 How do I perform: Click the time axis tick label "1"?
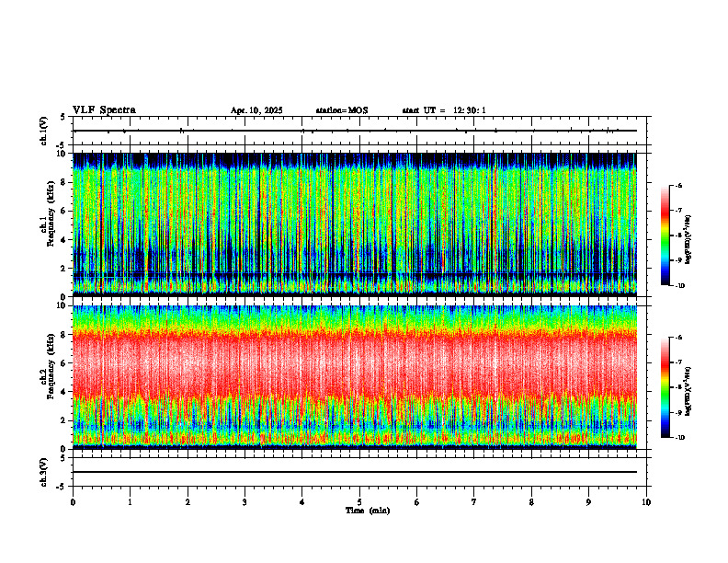point(130,502)
